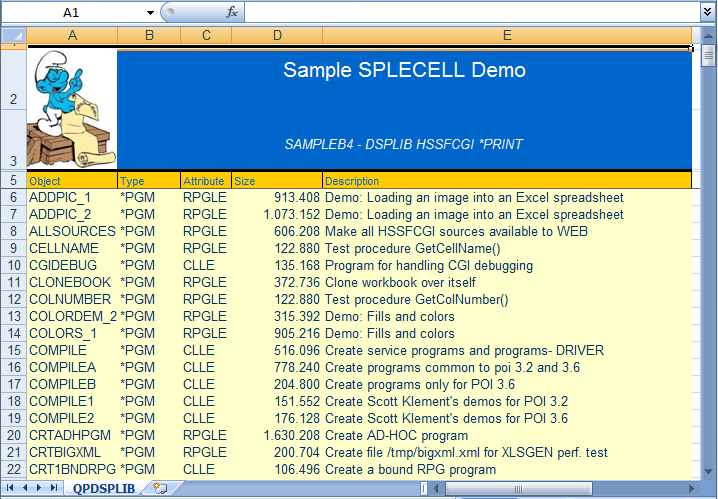
Task: Click the vertical scrollbar thumb
Action: point(708,56)
